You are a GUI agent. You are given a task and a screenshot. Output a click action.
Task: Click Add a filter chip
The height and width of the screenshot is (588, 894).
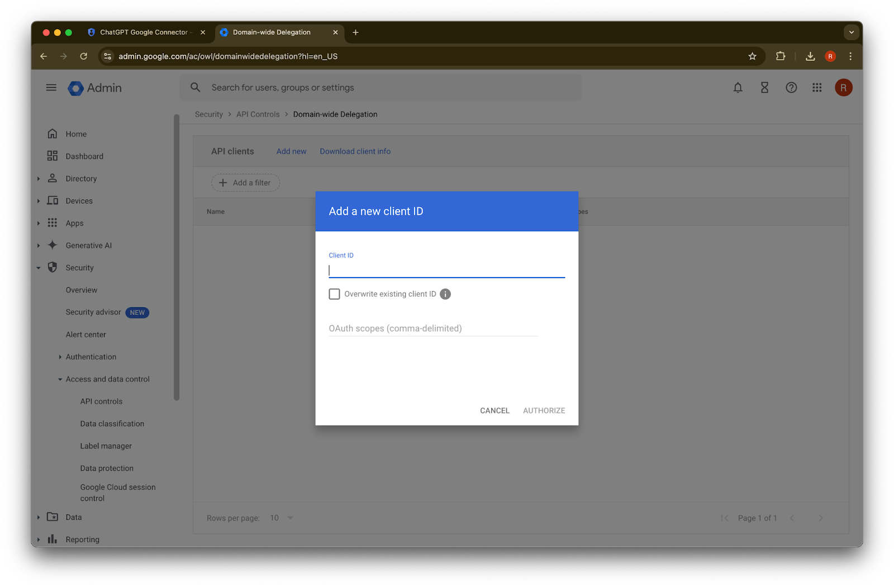[245, 183]
